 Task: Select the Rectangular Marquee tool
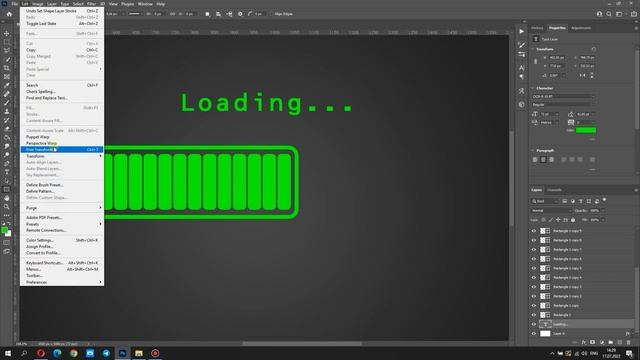7,42
